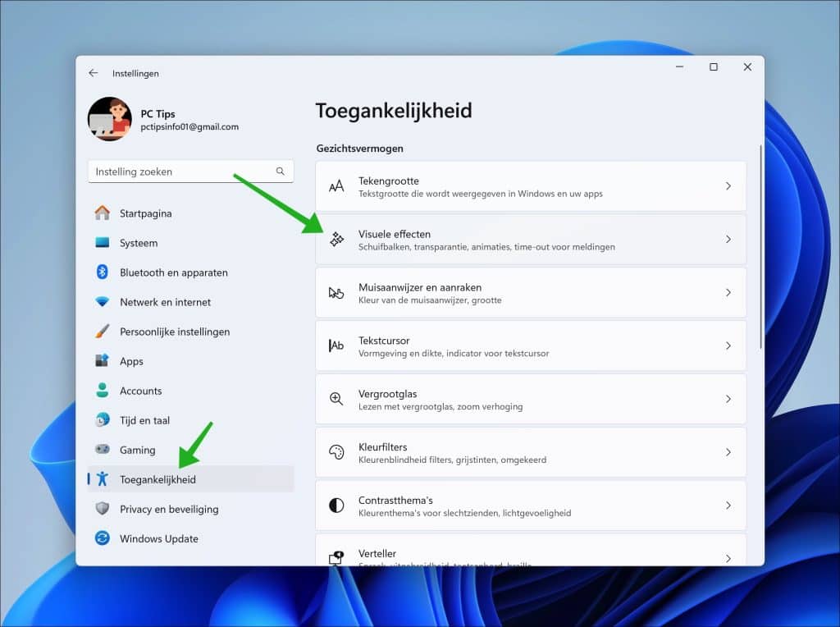This screenshot has height=627, width=840.
Task: Click the search magnifier icon
Action: [281, 171]
